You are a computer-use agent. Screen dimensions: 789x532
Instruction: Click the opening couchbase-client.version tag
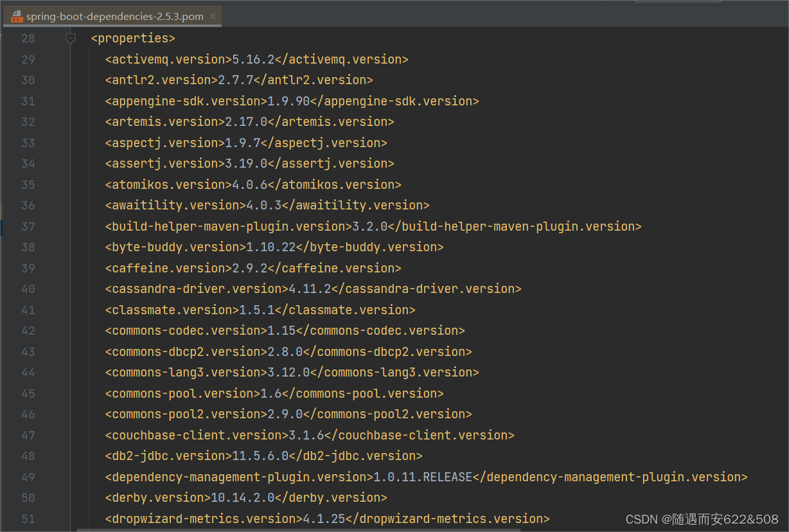(x=197, y=435)
